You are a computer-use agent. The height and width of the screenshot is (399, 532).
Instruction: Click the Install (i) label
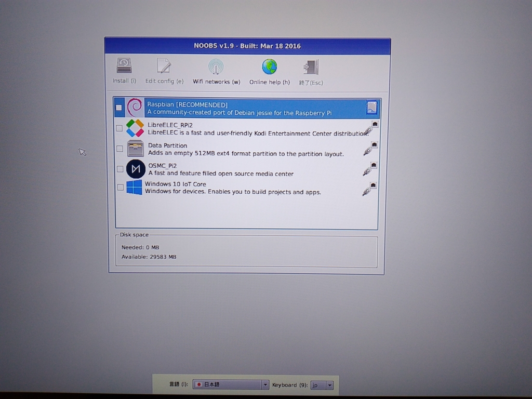(124, 81)
